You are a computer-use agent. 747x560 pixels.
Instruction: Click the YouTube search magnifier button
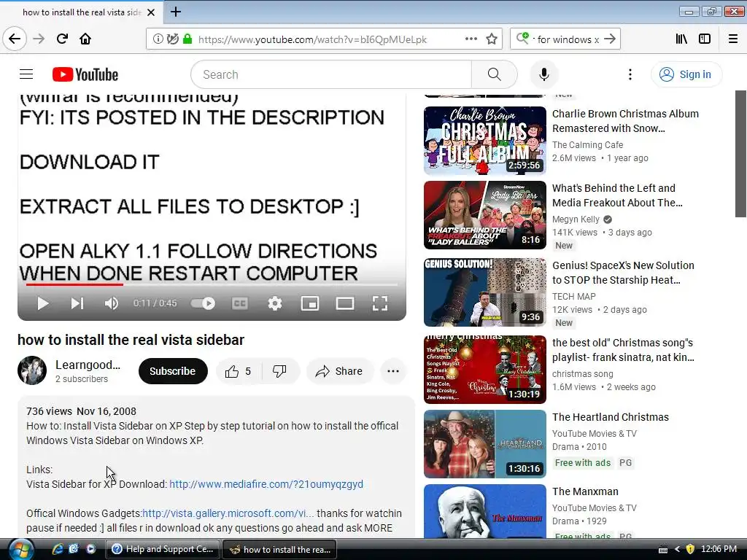(494, 74)
